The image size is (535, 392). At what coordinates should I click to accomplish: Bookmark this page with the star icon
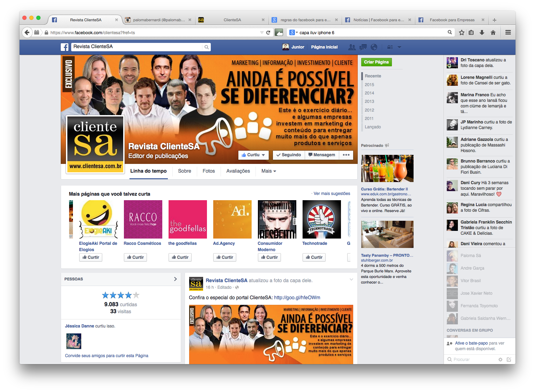[x=462, y=32]
